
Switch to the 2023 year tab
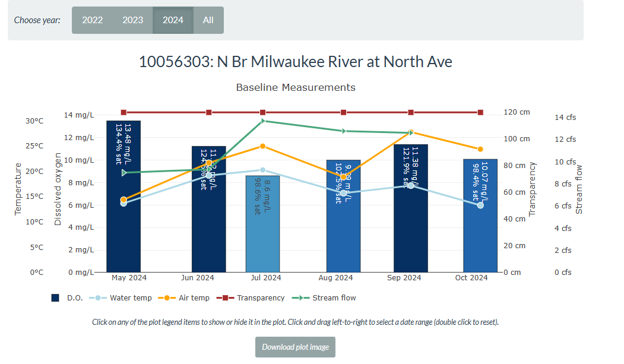132,20
